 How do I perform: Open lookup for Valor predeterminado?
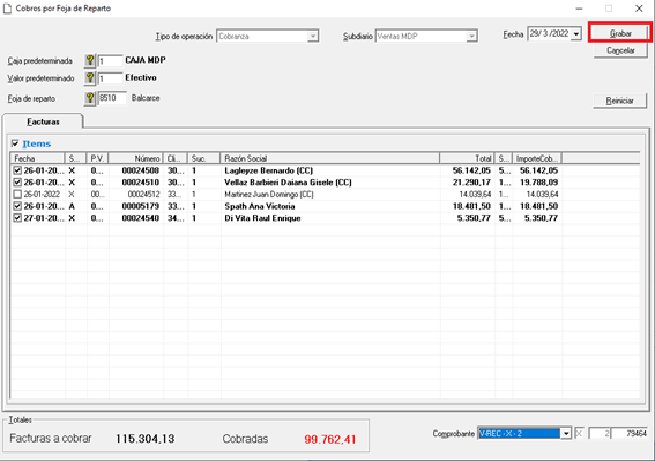pyautogui.click(x=89, y=79)
